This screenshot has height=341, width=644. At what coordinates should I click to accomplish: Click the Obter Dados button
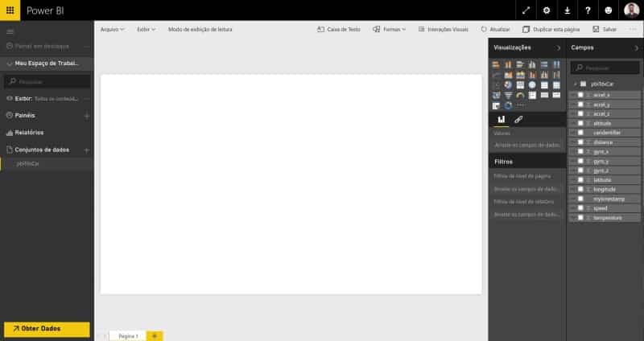pos(47,329)
